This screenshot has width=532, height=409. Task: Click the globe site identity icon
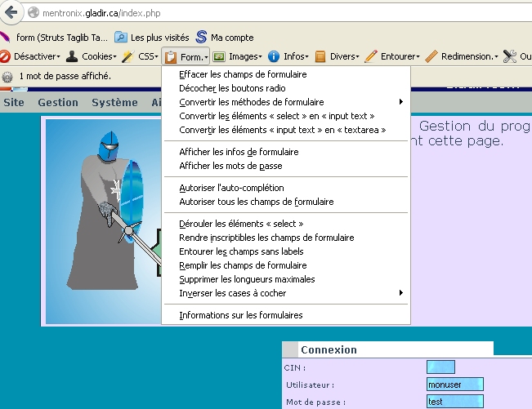tap(34, 13)
